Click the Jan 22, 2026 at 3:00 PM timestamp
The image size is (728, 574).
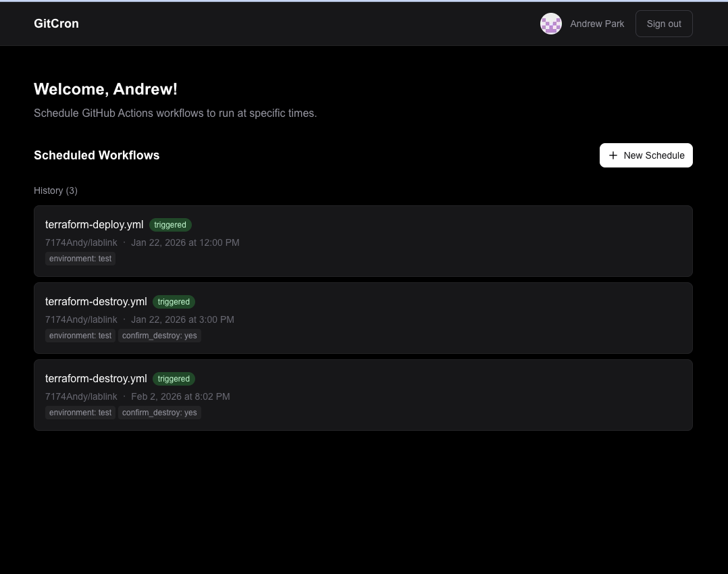182,319
